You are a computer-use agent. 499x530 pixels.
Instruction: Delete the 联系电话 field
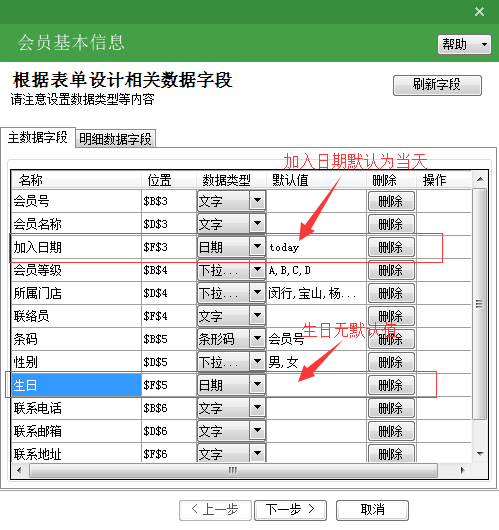tap(391, 408)
